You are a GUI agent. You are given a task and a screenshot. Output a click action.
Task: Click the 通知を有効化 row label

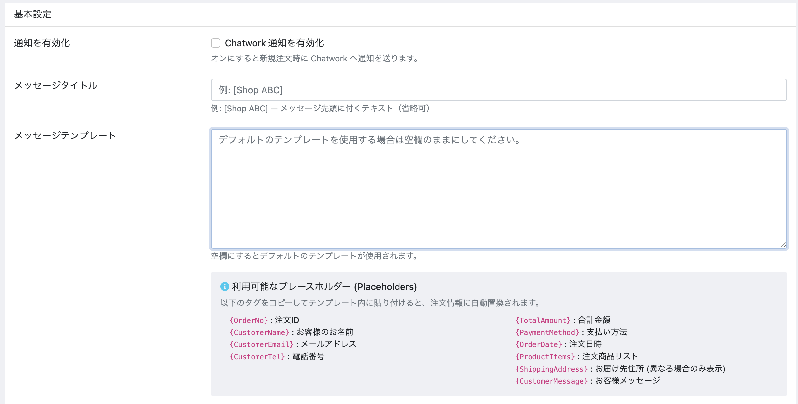[x=42, y=43]
